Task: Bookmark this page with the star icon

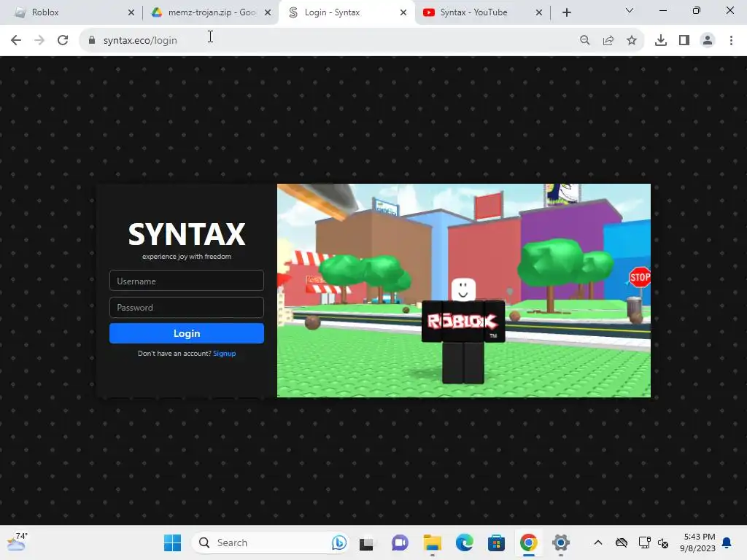Action: click(632, 41)
